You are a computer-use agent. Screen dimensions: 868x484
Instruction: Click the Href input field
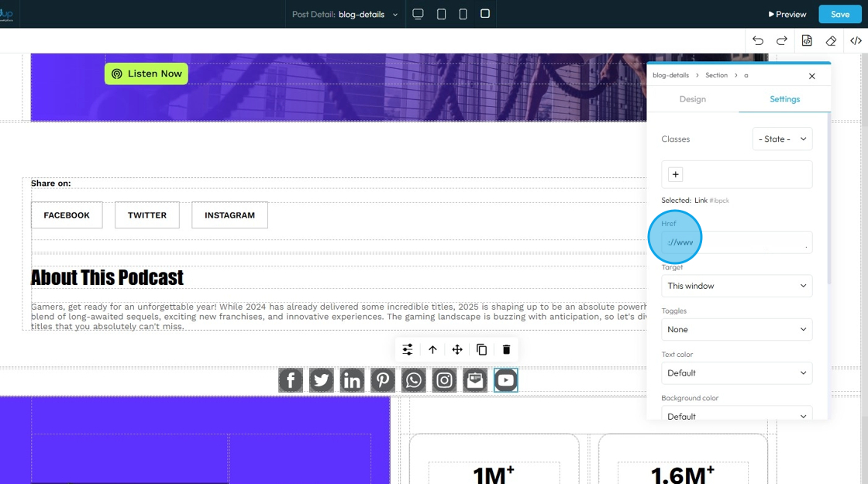(x=737, y=242)
